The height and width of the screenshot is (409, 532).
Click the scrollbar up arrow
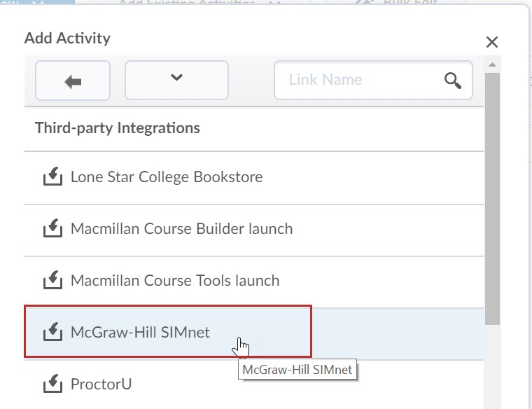[x=492, y=65]
